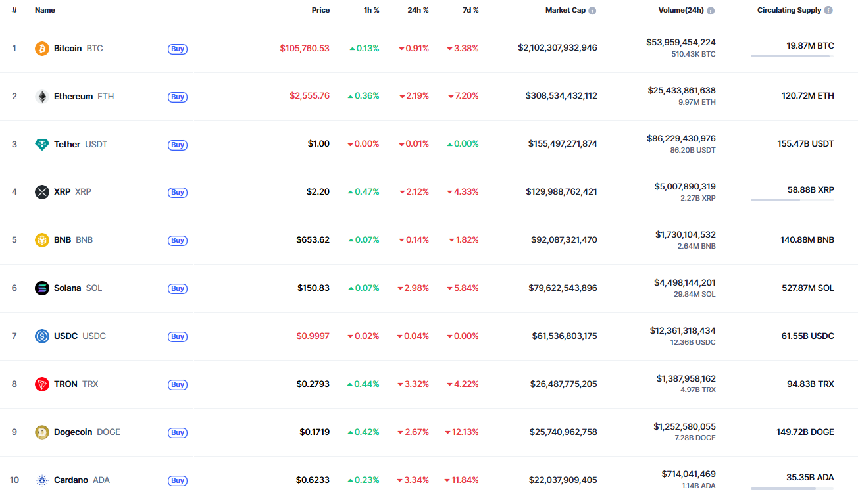The height and width of the screenshot is (504, 858).
Task: Click Ethereum market cap value
Action: (x=561, y=96)
